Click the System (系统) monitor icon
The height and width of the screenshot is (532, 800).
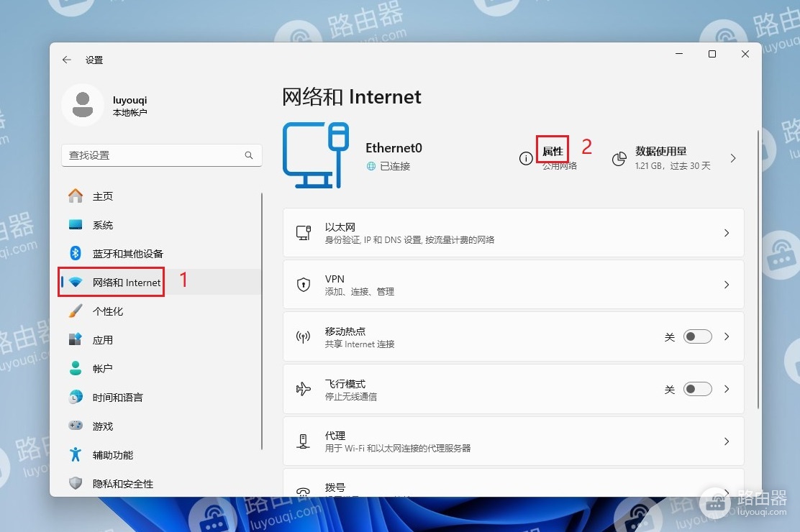tap(76, 224)
